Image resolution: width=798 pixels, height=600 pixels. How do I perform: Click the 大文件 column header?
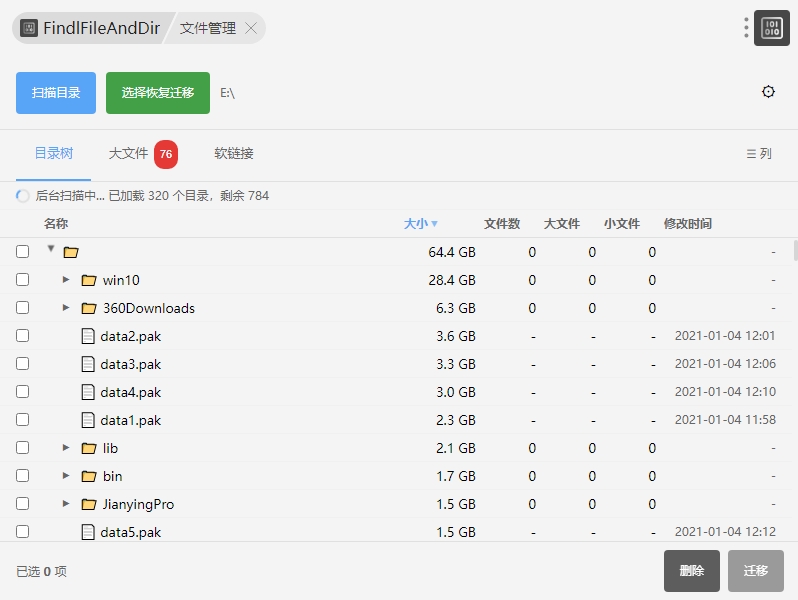click(562, 223)
